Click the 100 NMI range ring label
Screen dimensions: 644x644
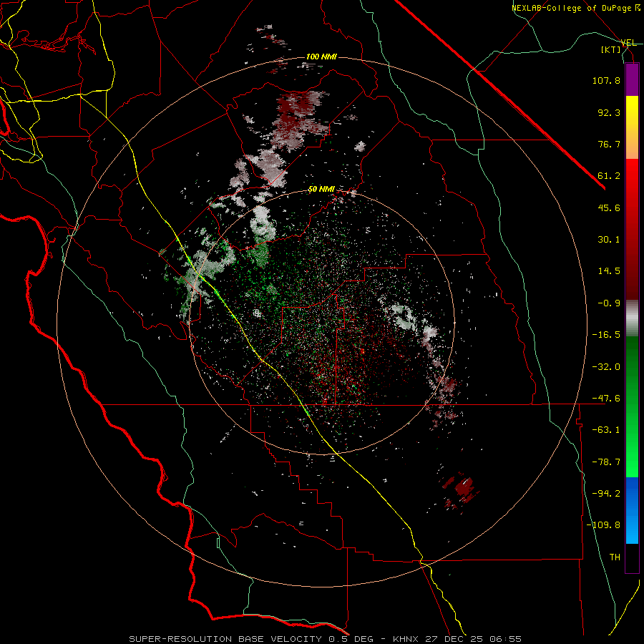click(x=321, y=57)
